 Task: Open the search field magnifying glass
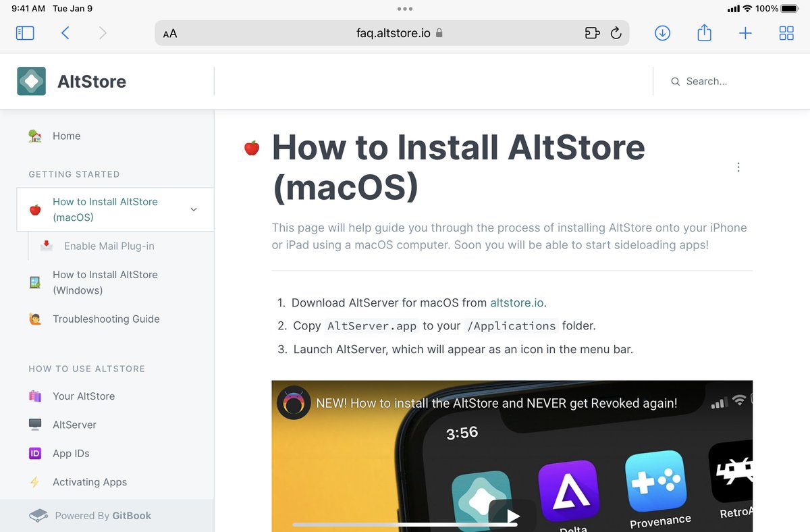[675, 81]
